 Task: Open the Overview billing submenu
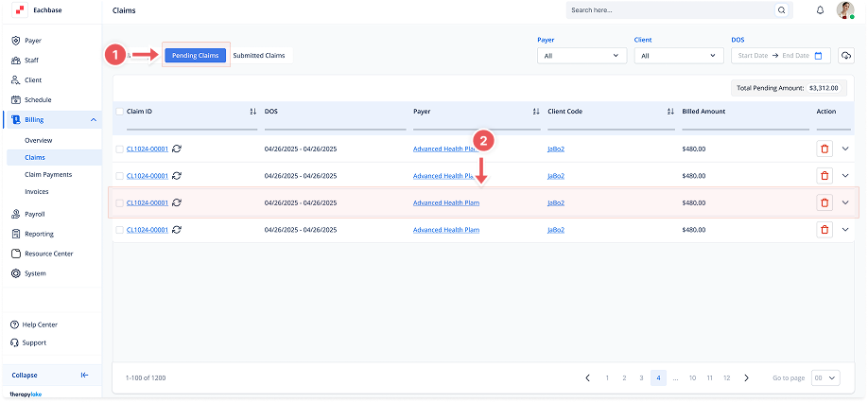39,141
